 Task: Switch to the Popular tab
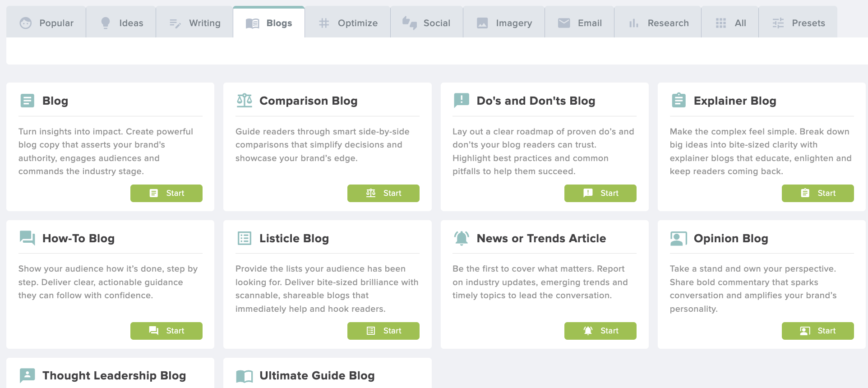coord(46,22)
